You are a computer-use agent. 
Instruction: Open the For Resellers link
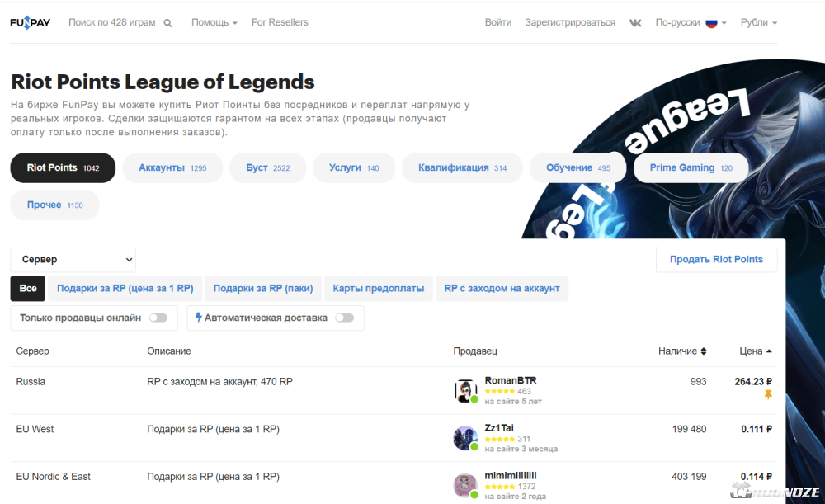tap(280, 22)
